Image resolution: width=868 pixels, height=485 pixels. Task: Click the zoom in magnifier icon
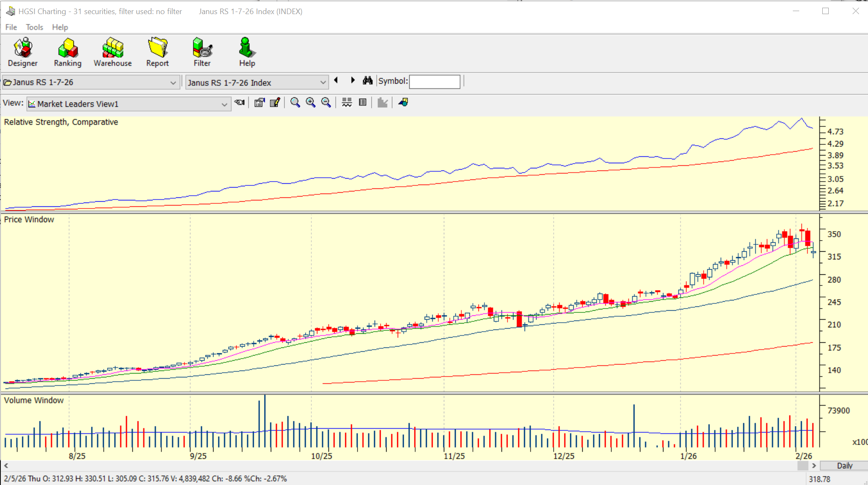311,103
